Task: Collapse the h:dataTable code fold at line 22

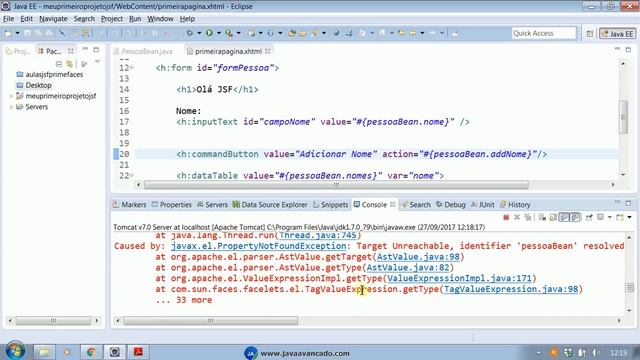Action: (x=132, y=176)
